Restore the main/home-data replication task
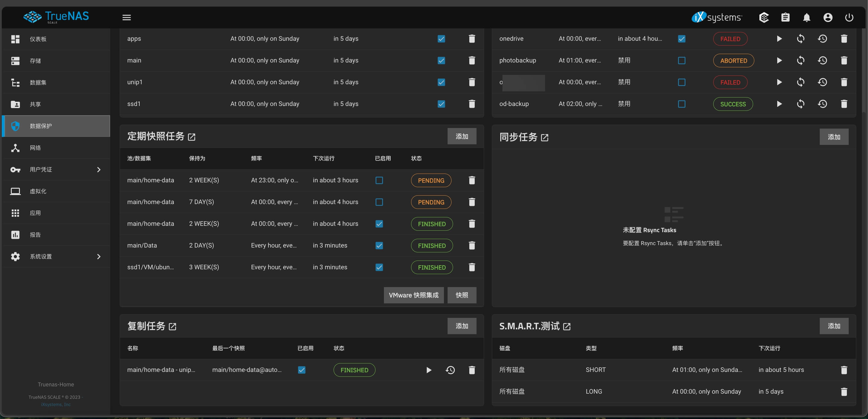The image size is (868, 419). [450, 370]
